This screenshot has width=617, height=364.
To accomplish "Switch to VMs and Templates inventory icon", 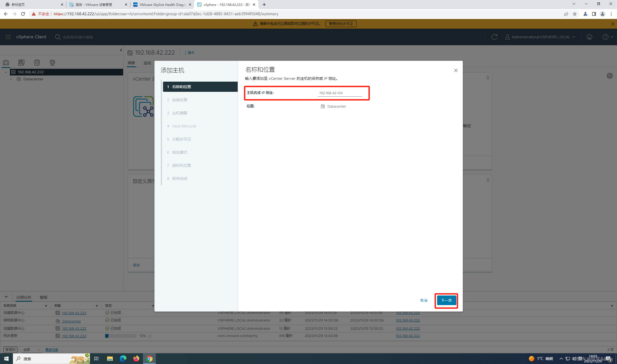I will pyautogui.click(x=21, y=63).
